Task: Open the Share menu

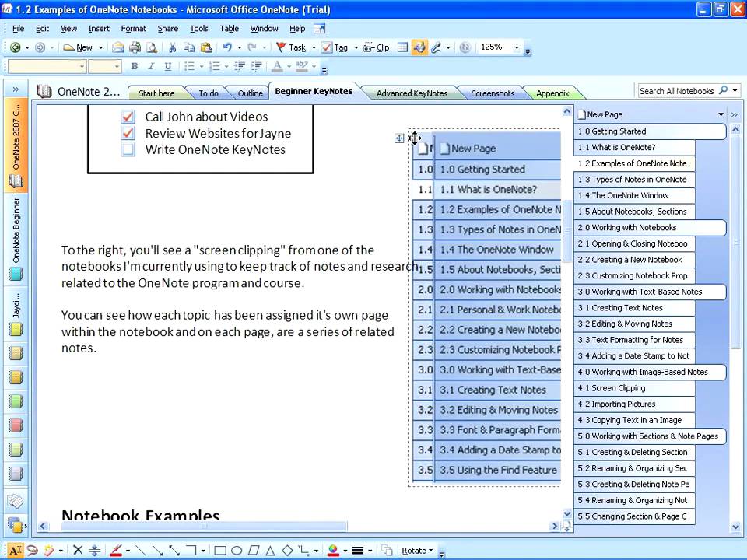Action: [168, 29]
